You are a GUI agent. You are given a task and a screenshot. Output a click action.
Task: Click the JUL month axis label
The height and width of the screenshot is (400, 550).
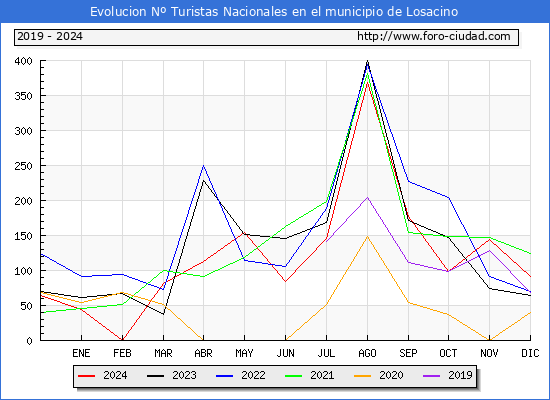click(327, 353)
